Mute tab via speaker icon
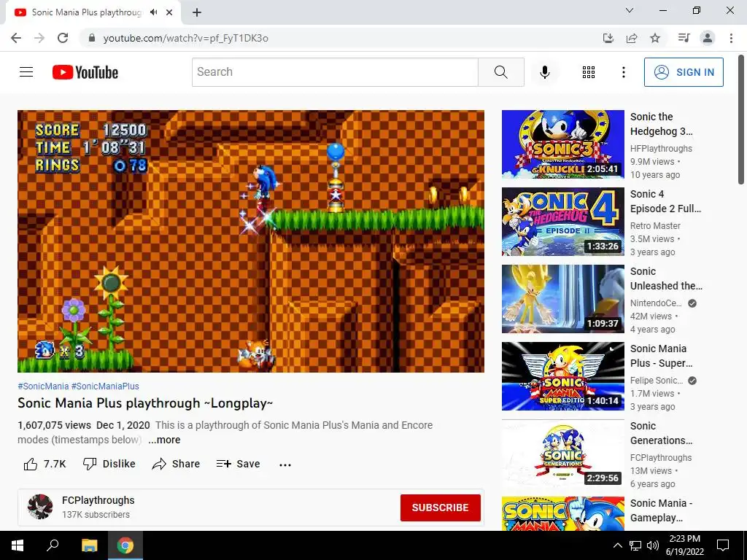The height and width of the screenshot is (560, 747). click(153, 12)
